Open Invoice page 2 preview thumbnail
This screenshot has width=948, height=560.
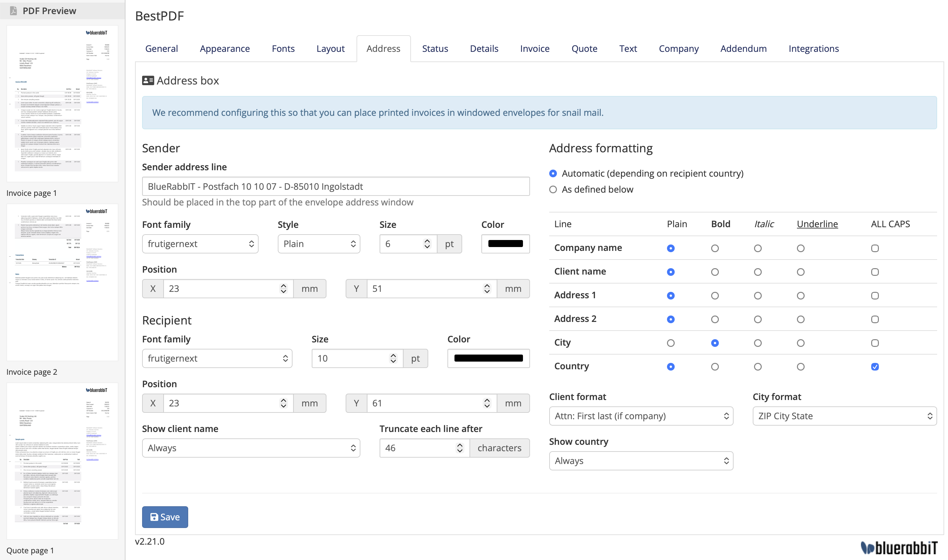click(62, 282)
